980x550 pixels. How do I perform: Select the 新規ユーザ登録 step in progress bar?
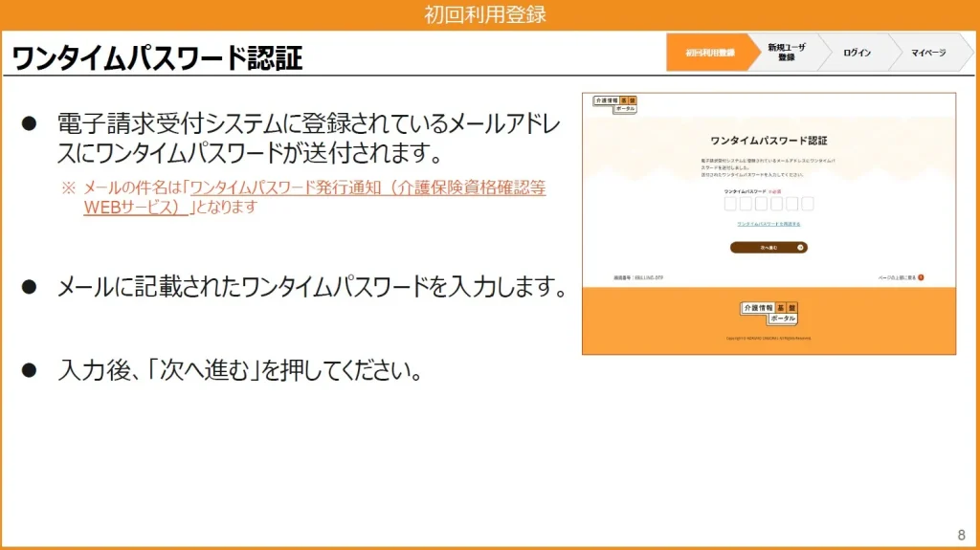point(786,53)
